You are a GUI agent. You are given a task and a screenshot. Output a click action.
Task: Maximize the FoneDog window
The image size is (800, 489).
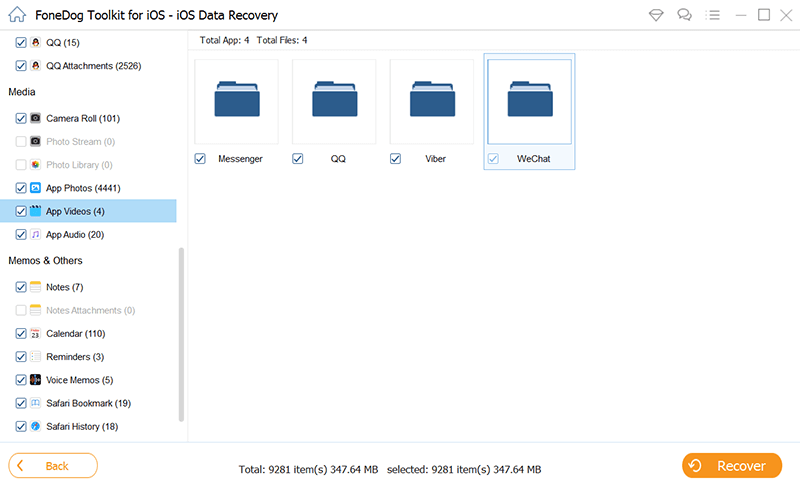pyautogui.click(x=764, y=15)
